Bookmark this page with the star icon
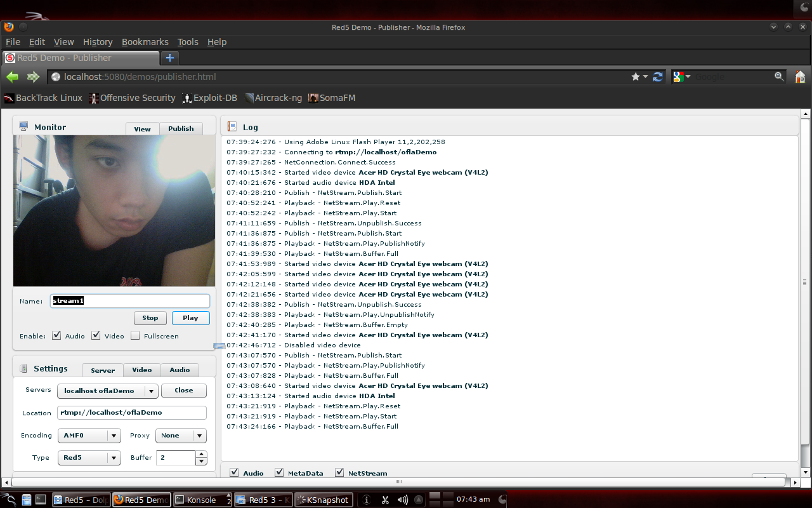Viewport: 812px width, 508px height. click(636, 77)
